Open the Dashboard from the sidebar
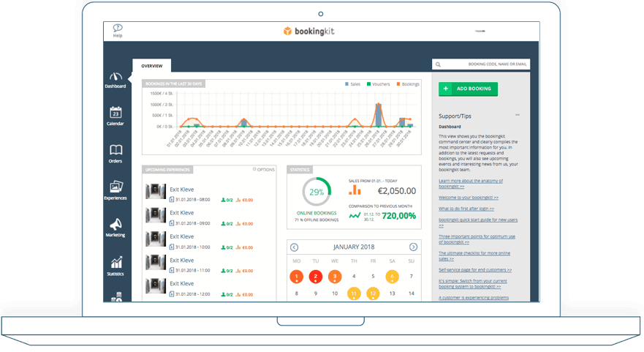This screenshot has height=352, width=644. pyautogui.click(x=115, y=80)
